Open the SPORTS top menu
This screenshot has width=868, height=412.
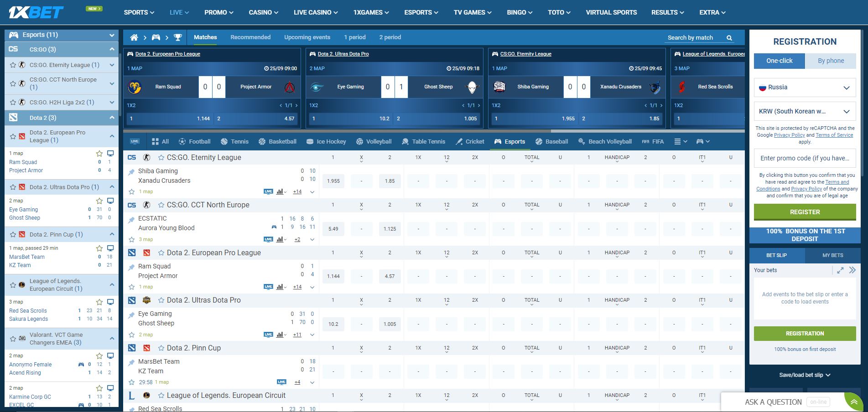139,12
